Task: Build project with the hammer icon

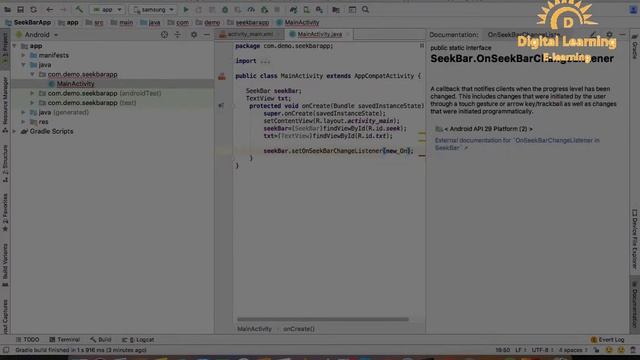Action: (x=79, y=9)
